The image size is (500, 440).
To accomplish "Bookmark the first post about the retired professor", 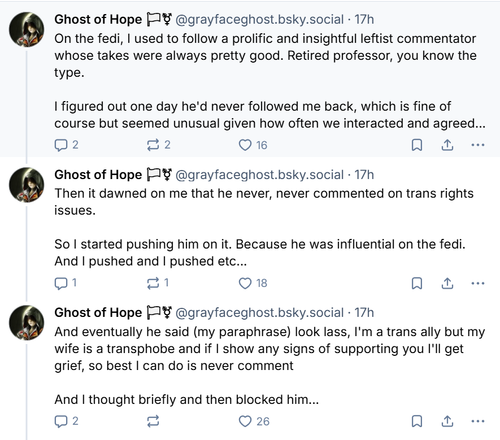I will coord(417,145).
